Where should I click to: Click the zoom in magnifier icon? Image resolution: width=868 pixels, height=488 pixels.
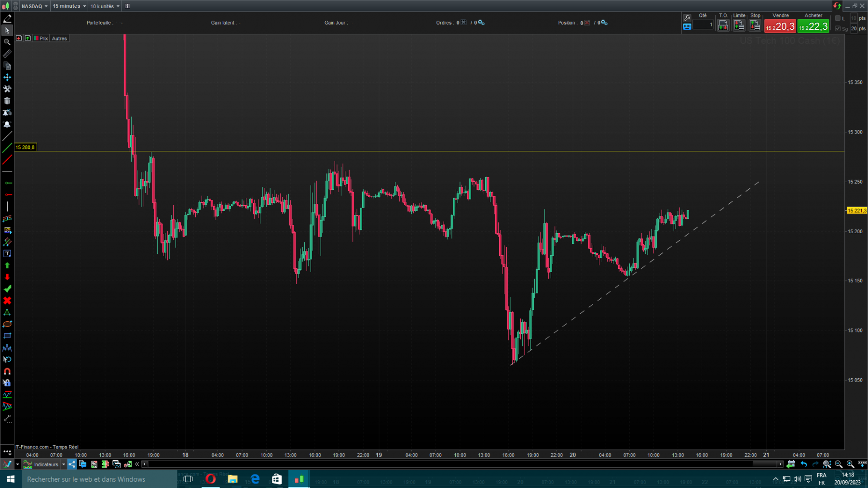tap(850, 464)
